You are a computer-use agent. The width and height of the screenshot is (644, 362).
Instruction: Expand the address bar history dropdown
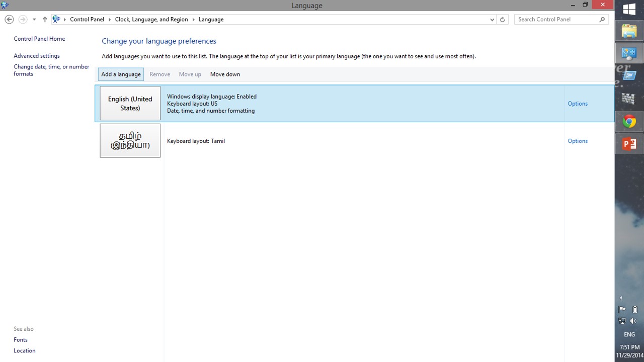[492, 20]
